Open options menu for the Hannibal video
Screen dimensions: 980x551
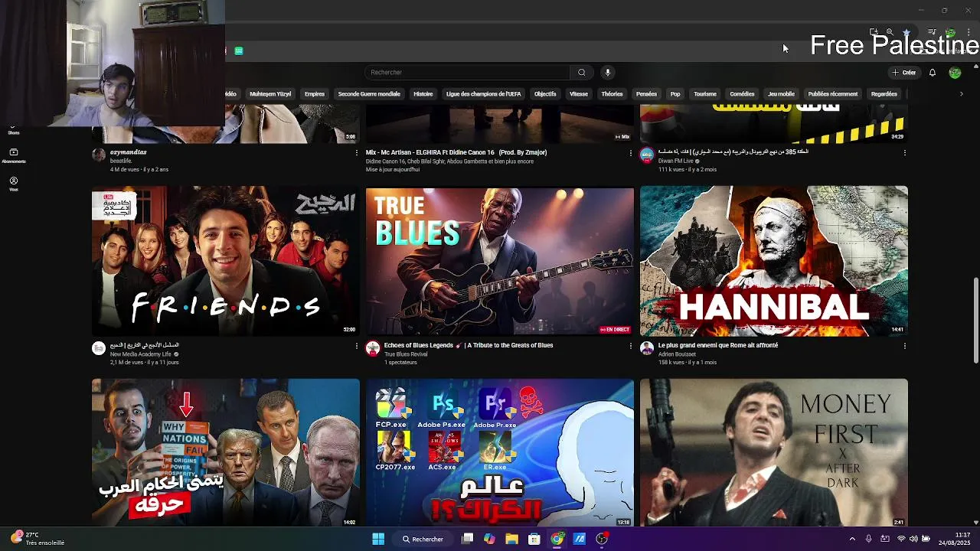(x=904, y=346)
